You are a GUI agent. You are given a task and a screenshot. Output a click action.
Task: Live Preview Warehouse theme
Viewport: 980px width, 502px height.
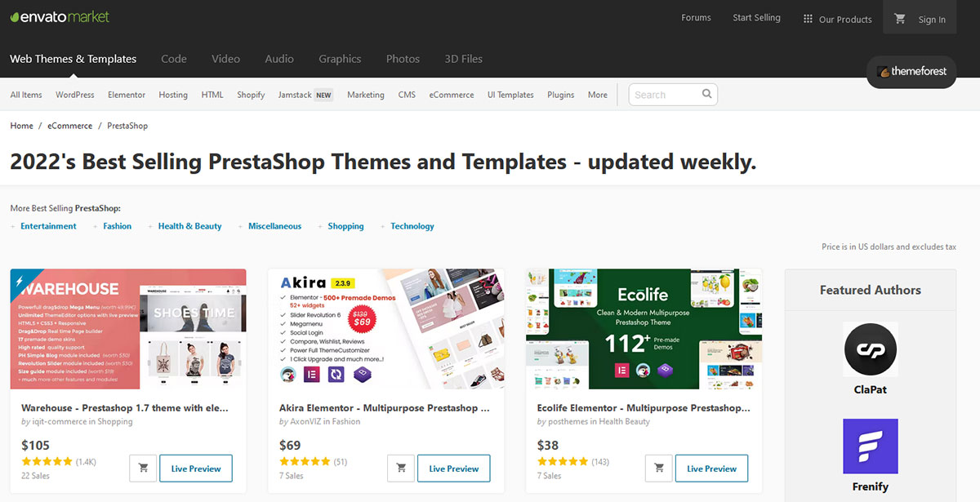click(x=196, y=469)
